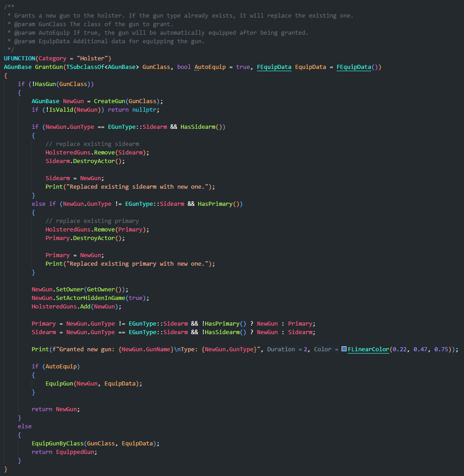Viewport: 464px width, 476px height.
Task: Click the Duration argument in the Print call
Action: click(281, 349)
